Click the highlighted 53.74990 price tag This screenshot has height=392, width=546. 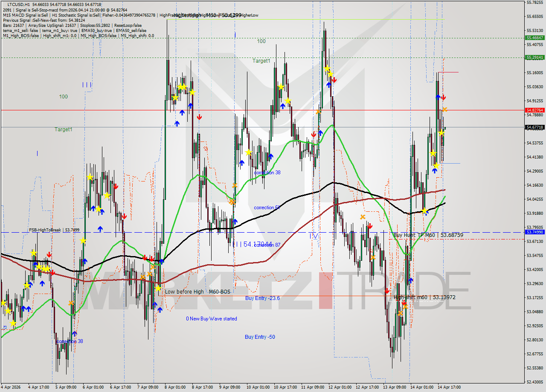pos(536,232)
